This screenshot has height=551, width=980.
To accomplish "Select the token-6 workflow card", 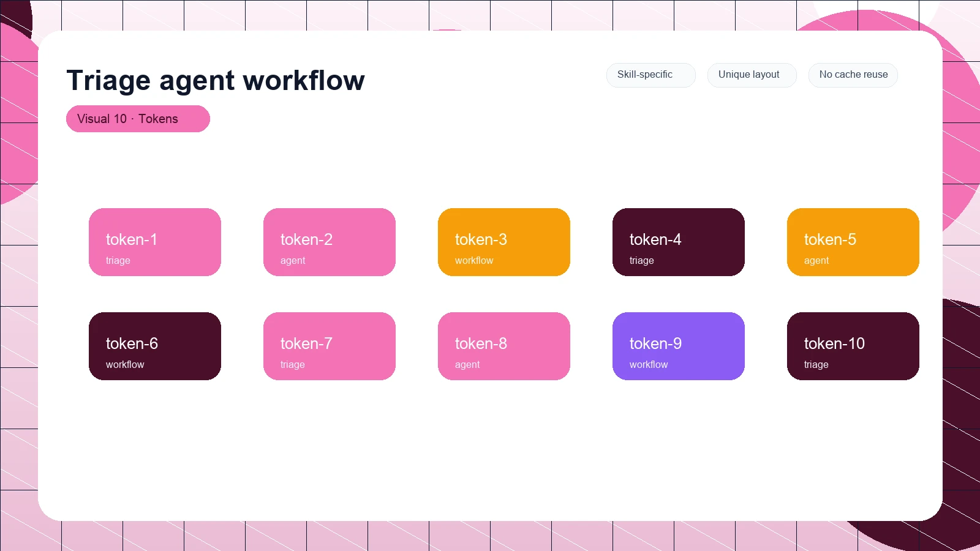I will 155,346.
